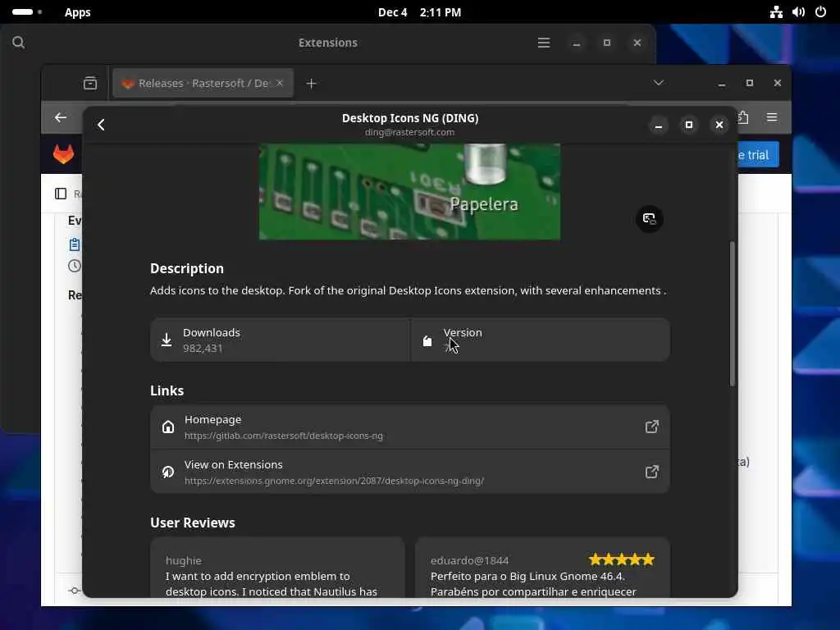Click the User Reviews heading

click(x=193, y=523)
